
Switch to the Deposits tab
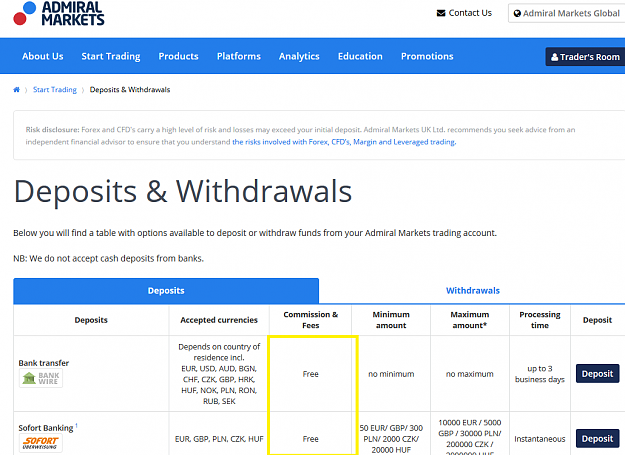(166, 291)
